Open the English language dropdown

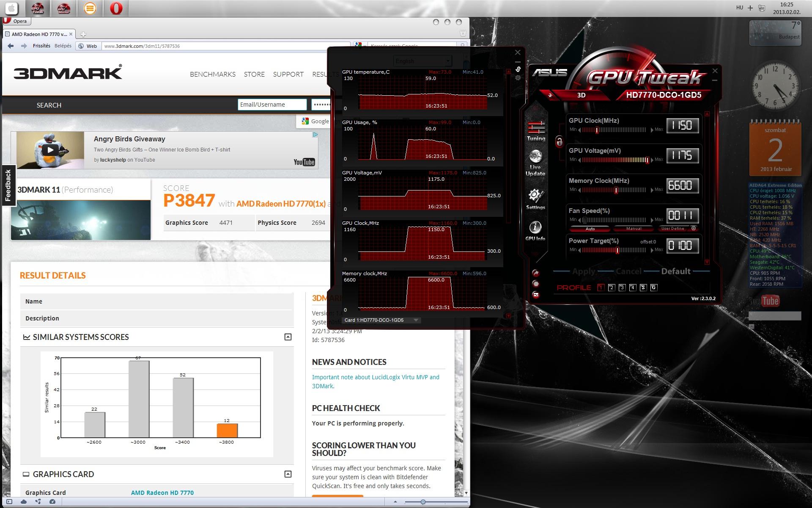[x=422, y=61]
